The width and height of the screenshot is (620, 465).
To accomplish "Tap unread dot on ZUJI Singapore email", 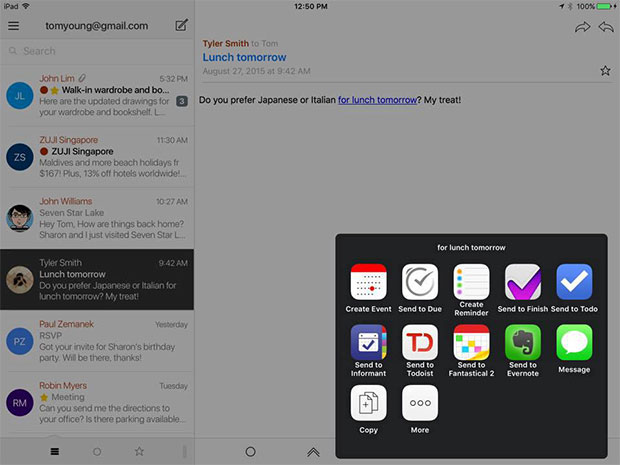I will [44, 151].
